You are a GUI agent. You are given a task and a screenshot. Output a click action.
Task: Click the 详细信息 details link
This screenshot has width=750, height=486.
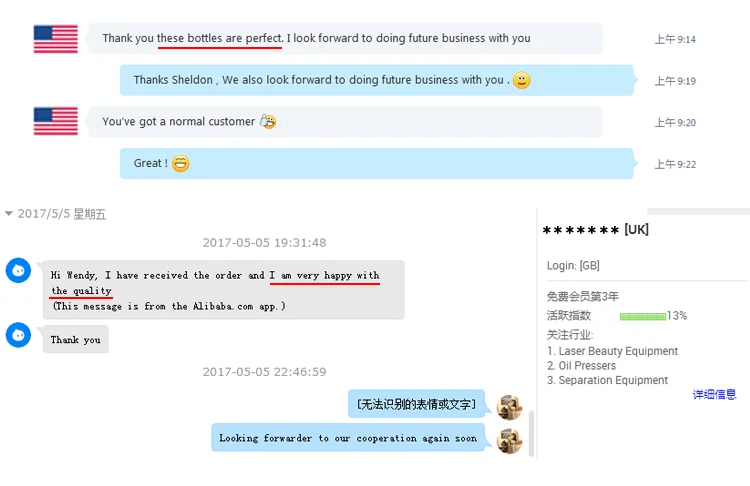point(714,394)
